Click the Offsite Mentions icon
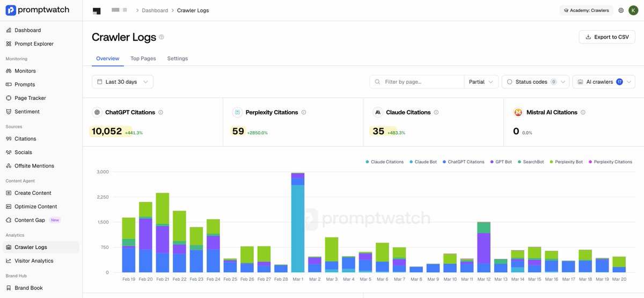 9,166
